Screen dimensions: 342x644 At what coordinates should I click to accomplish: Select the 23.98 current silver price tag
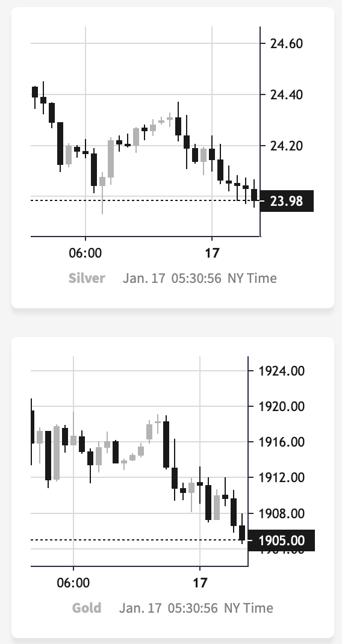[287, 201]
